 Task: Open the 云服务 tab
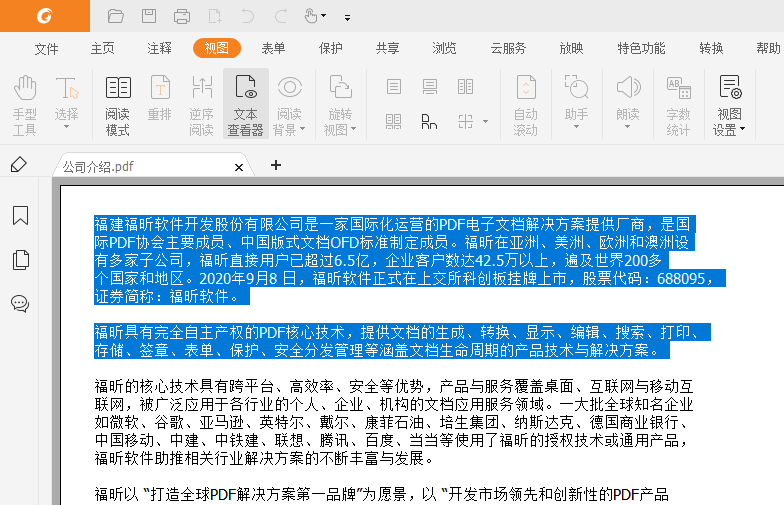coord(508,48)
